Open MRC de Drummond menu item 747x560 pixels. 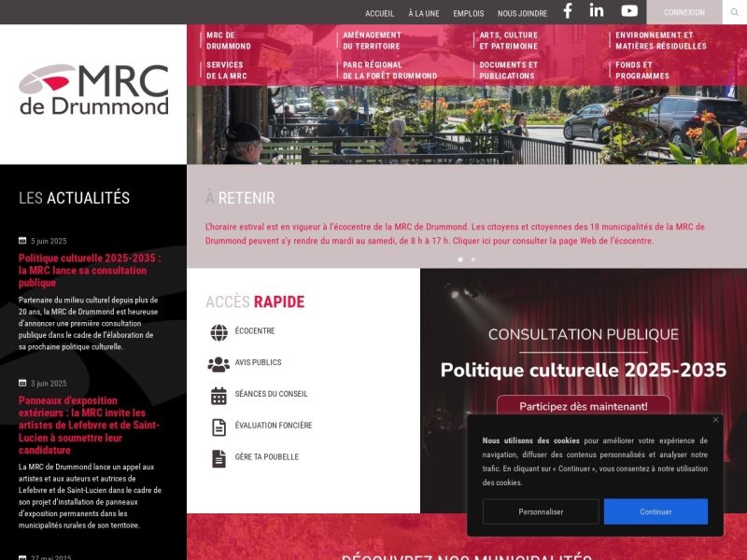tap(229, 40)
